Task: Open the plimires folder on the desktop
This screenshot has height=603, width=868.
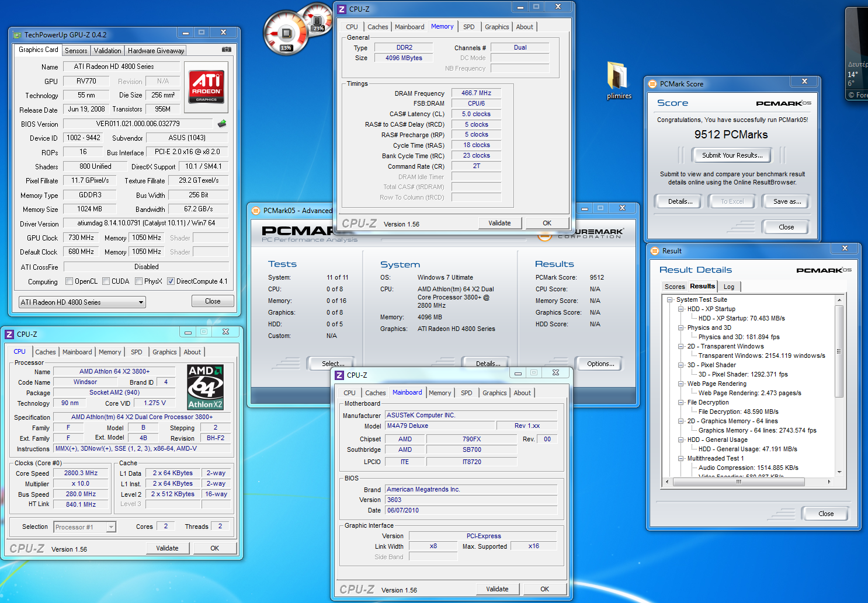Action: (x=619, y=81)
